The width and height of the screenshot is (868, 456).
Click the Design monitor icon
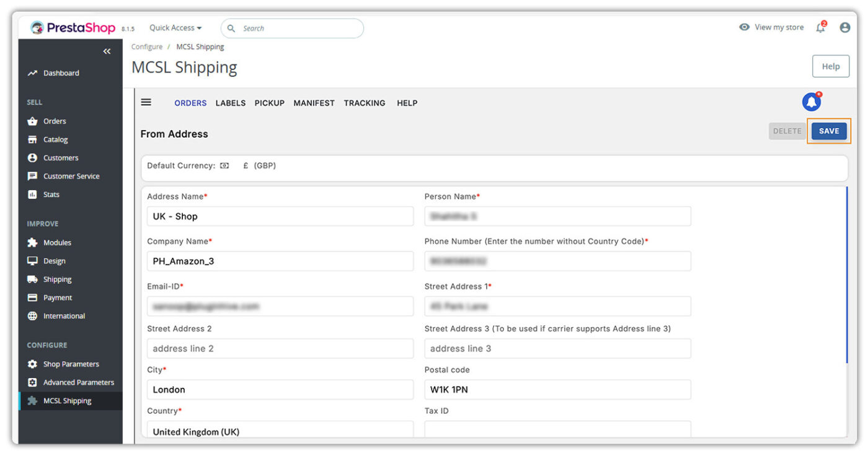coord(32,261)
